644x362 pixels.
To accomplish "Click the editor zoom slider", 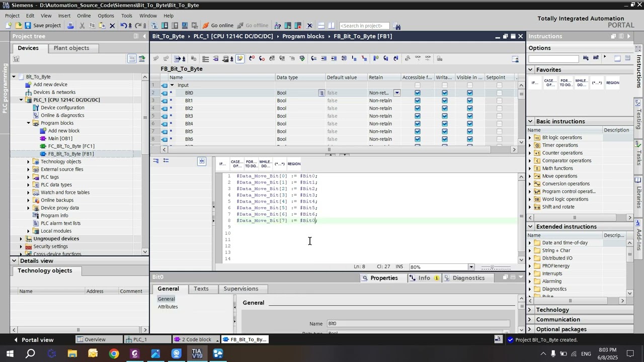I will point(493,267).
